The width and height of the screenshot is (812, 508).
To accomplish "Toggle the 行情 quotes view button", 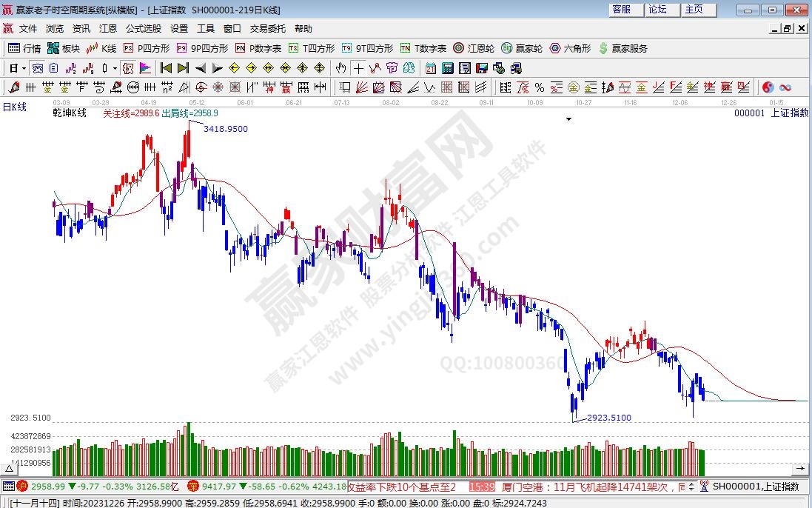I will tap(24, 48).
